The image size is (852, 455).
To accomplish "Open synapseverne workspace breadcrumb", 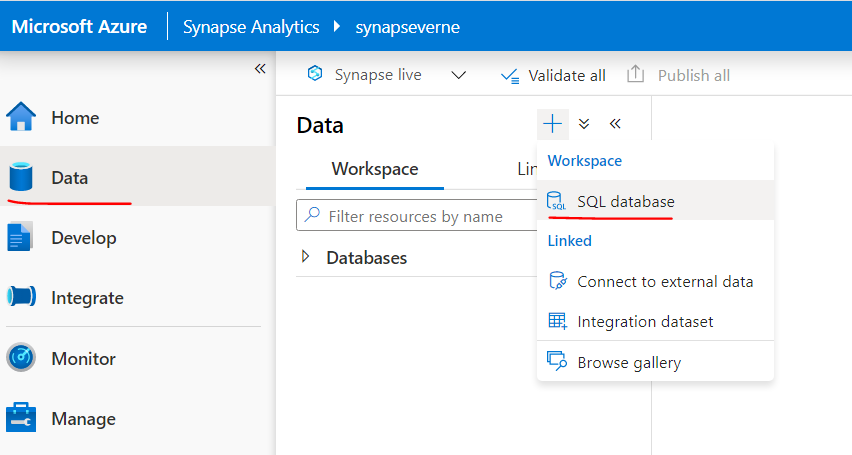I will point(408,27).
